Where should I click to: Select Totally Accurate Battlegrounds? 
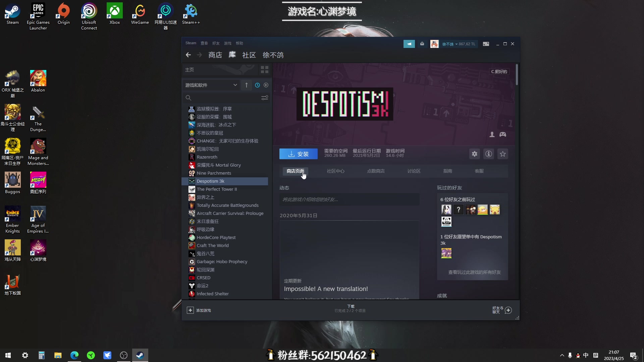point(225,205)
